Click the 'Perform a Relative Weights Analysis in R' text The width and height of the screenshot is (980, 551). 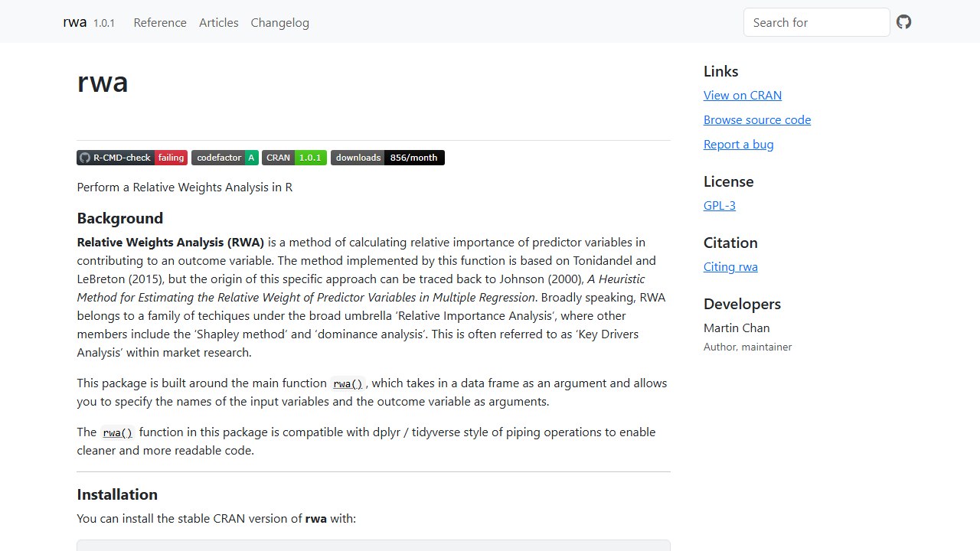tap(185, 187)
